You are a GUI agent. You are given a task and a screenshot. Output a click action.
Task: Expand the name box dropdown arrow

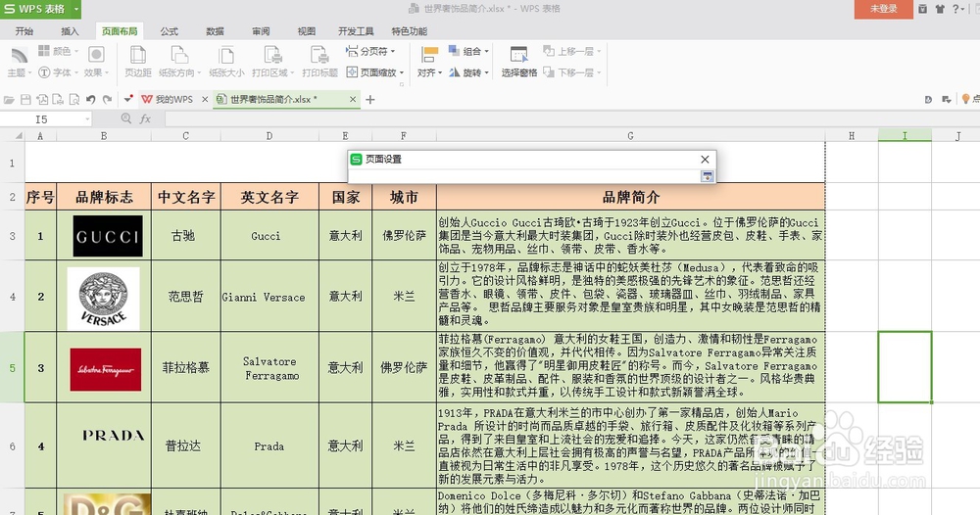click(87, 118)
